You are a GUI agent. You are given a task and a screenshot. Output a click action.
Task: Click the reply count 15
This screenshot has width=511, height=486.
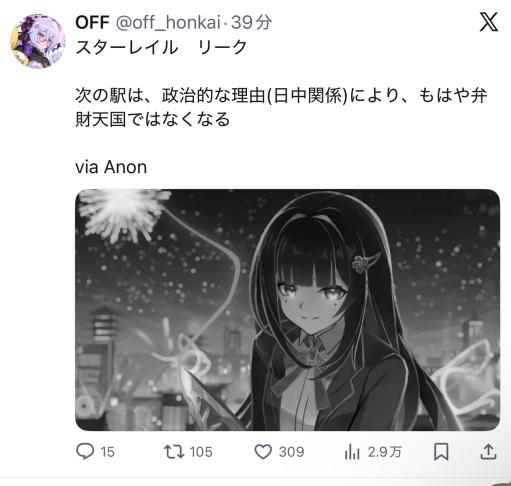[x=107, y=452]
